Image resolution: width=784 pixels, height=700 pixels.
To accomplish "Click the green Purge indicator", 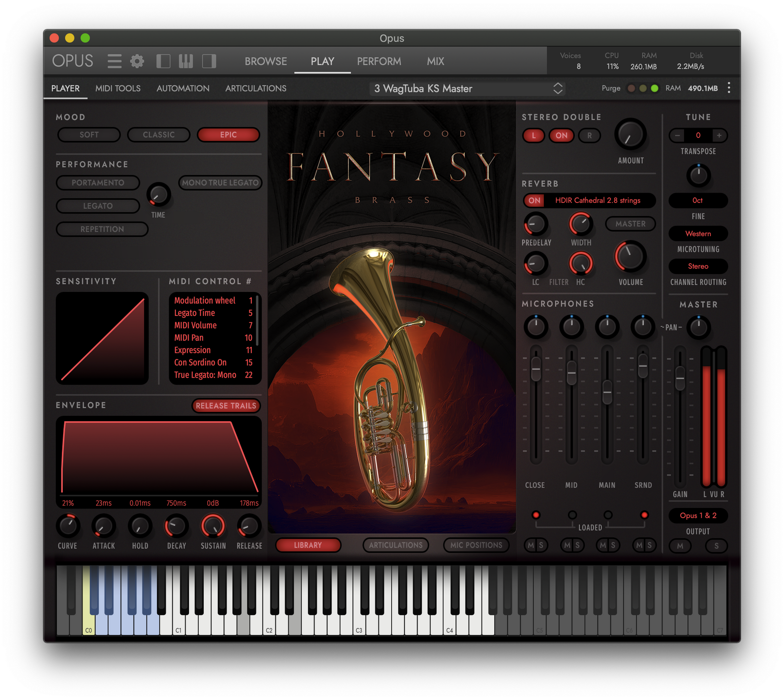I will click(x=654, y=88).
